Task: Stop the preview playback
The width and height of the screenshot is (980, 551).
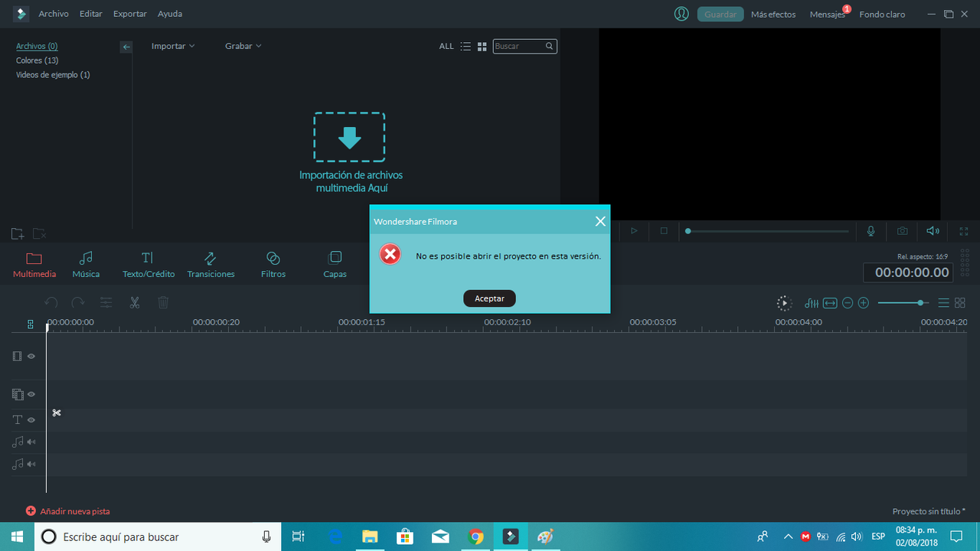Action: [664, 231]
